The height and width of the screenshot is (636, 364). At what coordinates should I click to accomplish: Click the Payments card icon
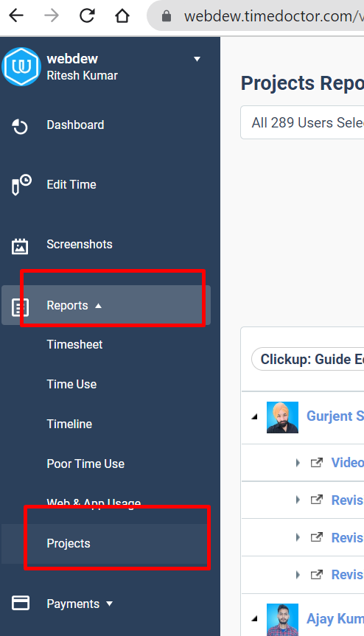pos(21,603)
